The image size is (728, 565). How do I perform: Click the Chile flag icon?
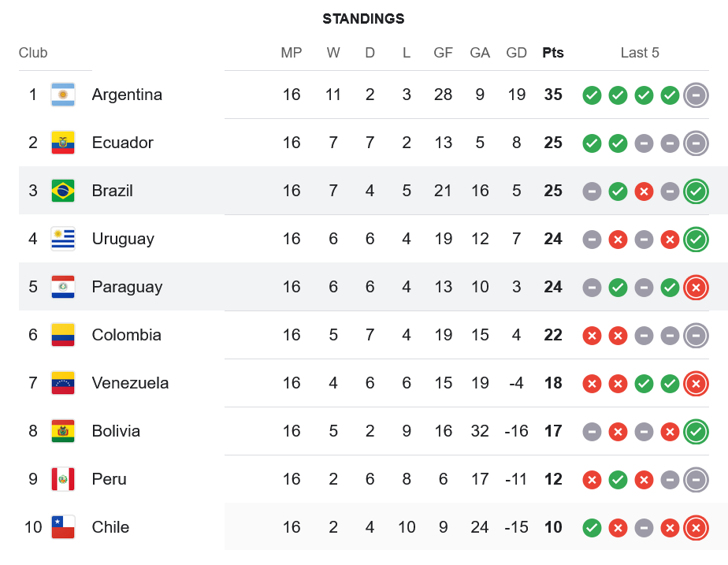coord(63,527)
